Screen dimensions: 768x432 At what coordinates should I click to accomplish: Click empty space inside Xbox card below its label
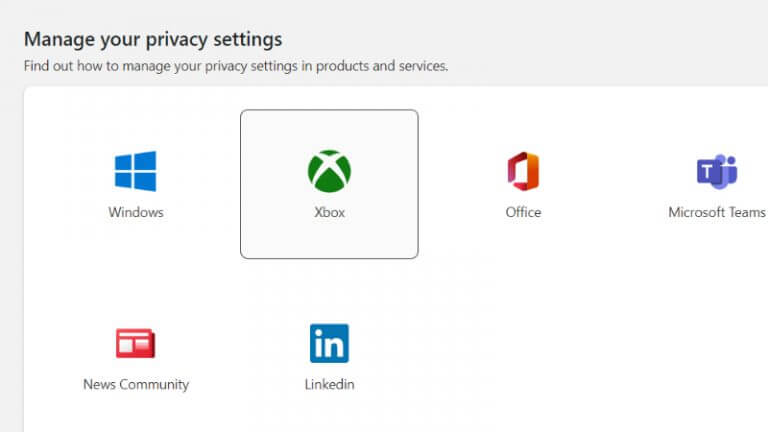(329, 240)
